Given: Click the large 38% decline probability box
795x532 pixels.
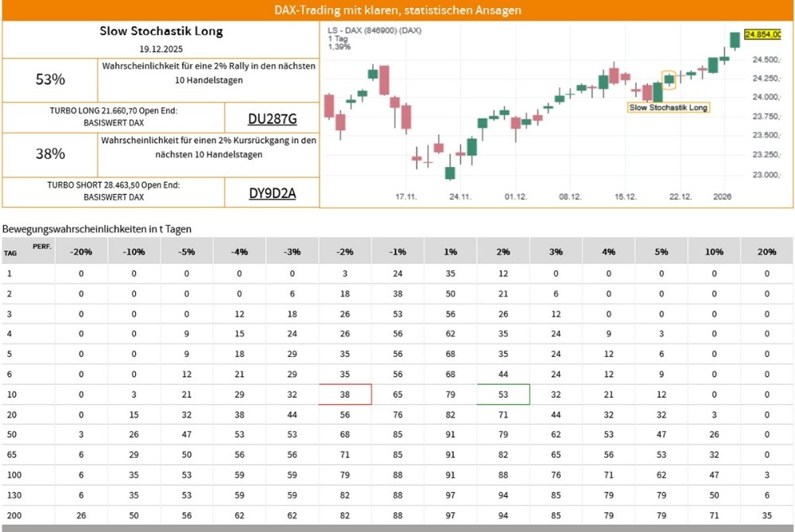Looking at the screenshot, I should coord(50,154).
